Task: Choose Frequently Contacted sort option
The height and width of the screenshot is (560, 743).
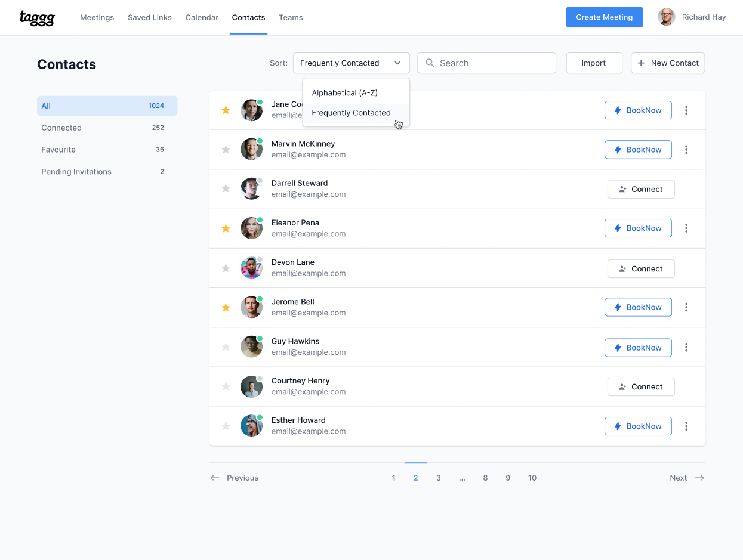Action: point(356,113)
